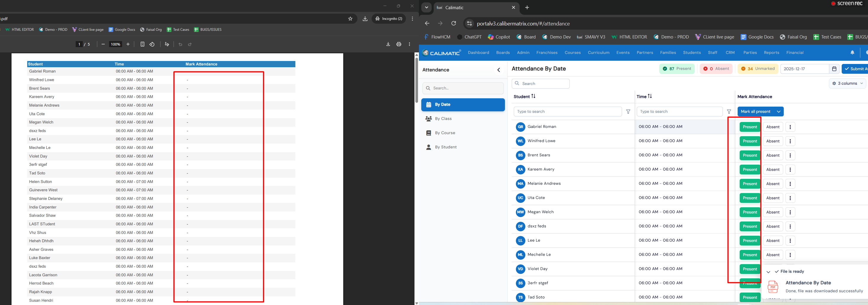Viewport: 868px width, 305px height.
Task: Click the PDF fit to page icon
Action: pos(142,44)
